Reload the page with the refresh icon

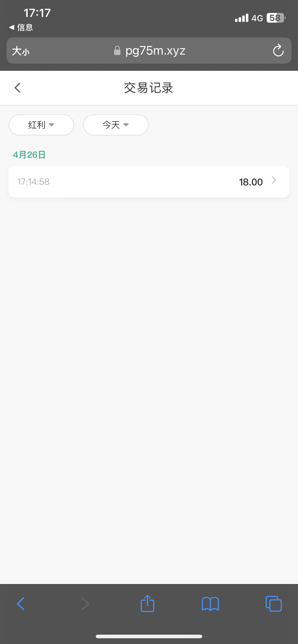pos(278,51)
